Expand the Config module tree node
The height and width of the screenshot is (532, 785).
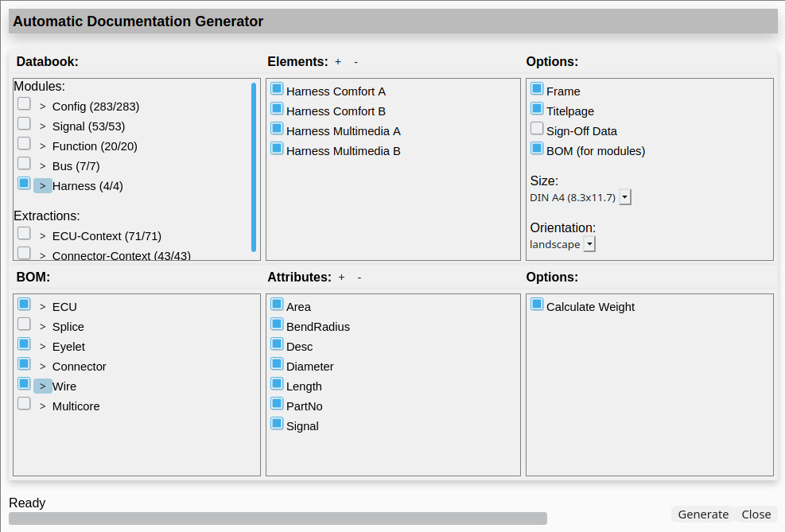[43, 107]
